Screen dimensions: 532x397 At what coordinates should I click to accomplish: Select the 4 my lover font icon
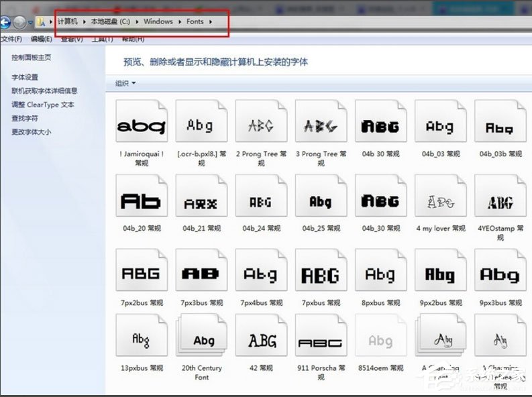[x=440, y=196]
